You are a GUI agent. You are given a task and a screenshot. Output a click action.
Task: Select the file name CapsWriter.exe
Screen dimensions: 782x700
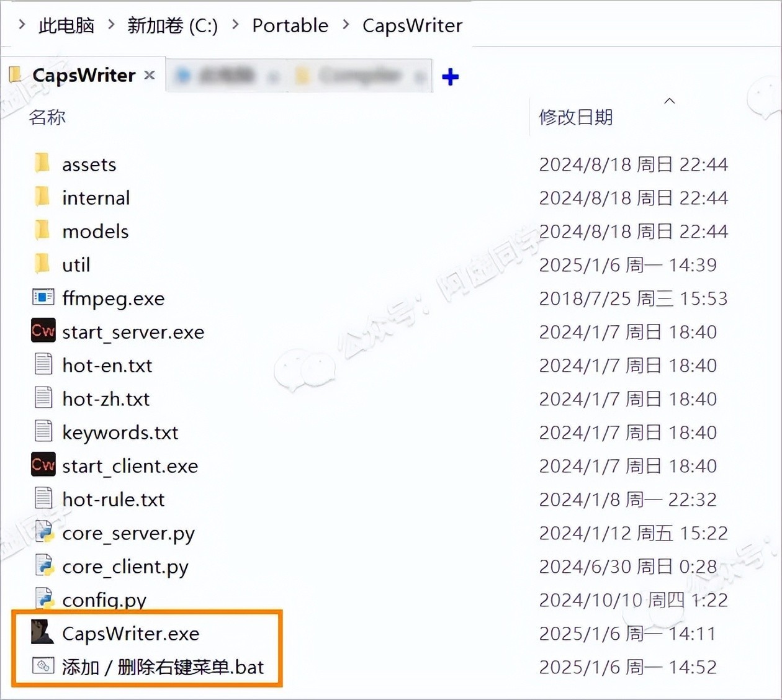pyautogui.click(x=131, y=634)
